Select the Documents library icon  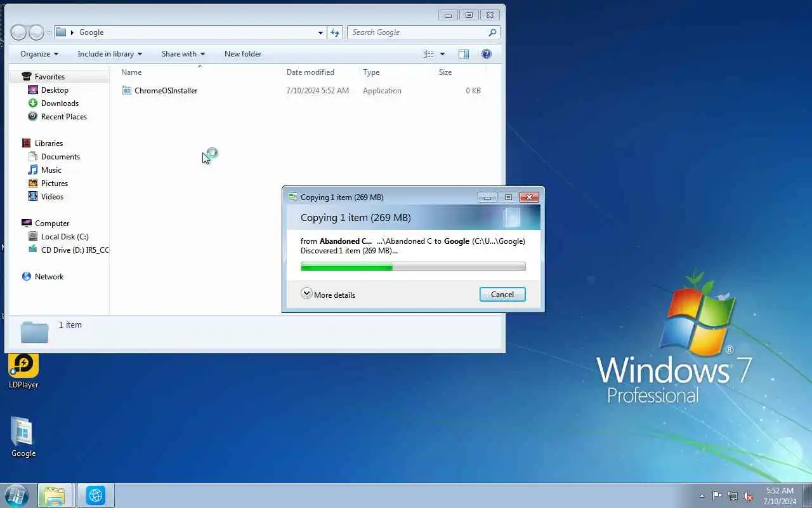pyautogui.click(x=33, y=157)
